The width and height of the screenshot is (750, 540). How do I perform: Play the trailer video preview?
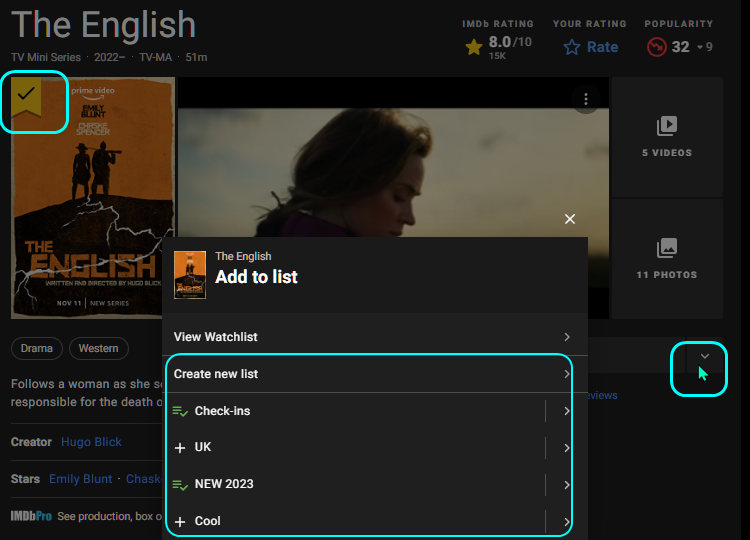coord(393,198)
